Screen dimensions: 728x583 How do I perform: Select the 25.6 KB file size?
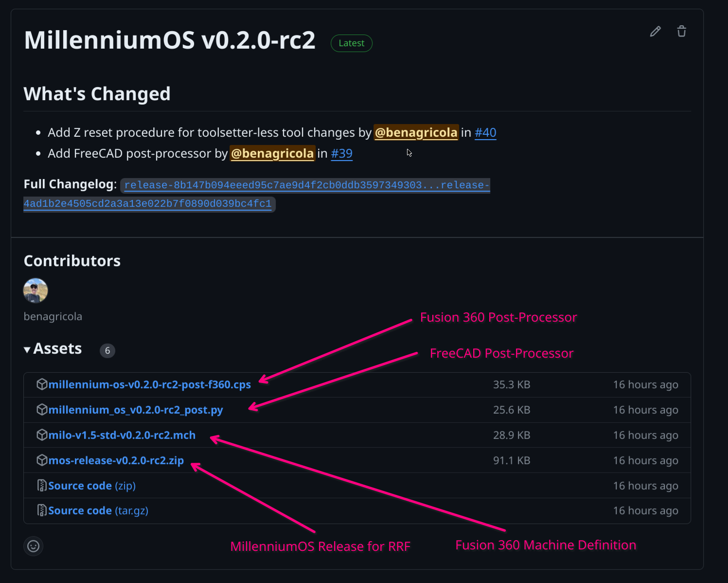(512, 410)
